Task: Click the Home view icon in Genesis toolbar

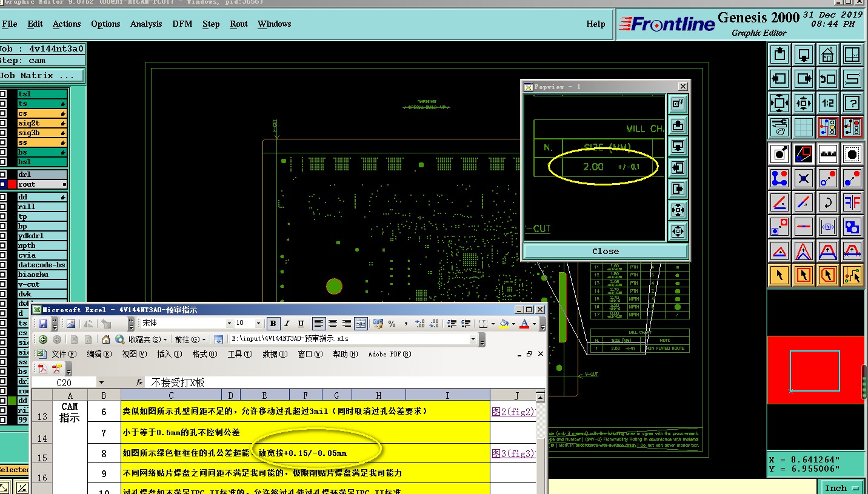Action: (827, 55)
